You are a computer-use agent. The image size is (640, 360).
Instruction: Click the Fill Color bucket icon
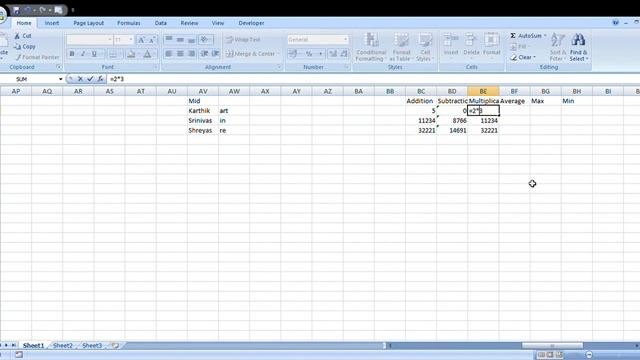[x=131, y=54]
